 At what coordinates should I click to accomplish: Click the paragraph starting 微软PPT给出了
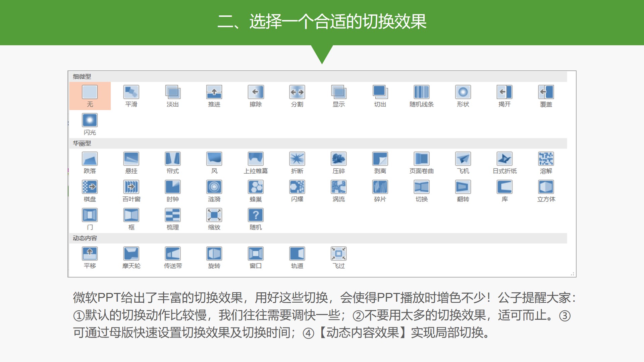pyautogui.click(x=325, y=315)
